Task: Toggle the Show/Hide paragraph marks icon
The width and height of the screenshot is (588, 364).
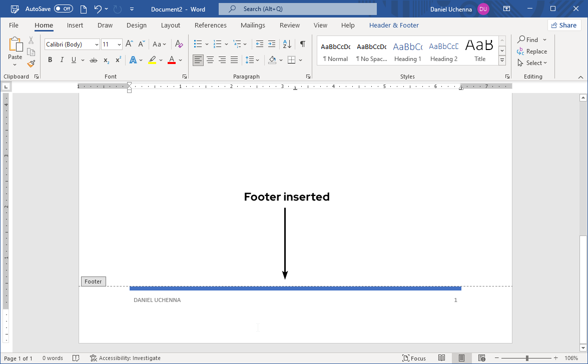Action: point(302,44)
